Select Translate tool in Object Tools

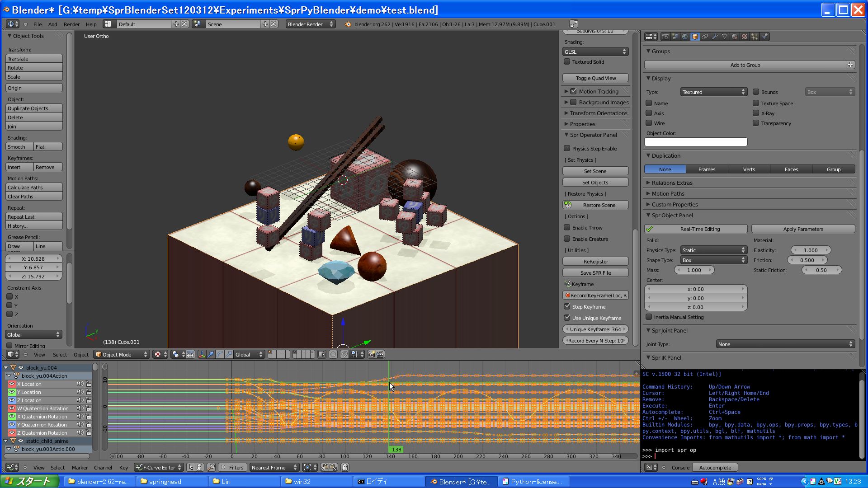click(x=33, y=58)
